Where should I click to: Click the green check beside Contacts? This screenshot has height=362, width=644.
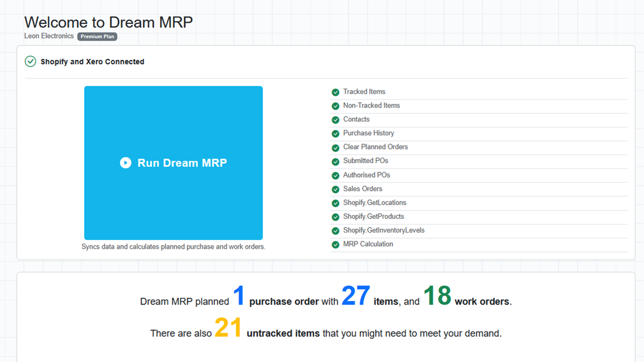coord(335,120)
